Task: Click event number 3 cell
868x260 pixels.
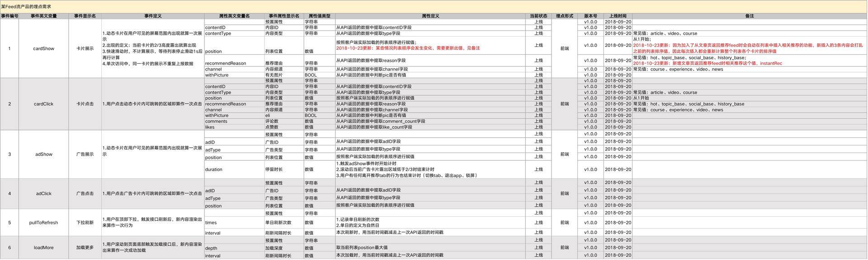Action: pos(9,154)
